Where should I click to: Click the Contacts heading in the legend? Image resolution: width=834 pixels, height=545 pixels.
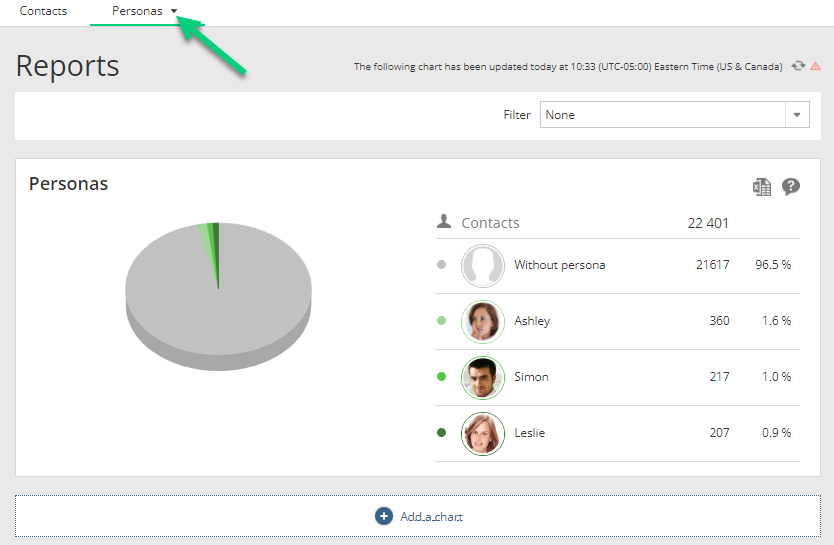point(490,223)
